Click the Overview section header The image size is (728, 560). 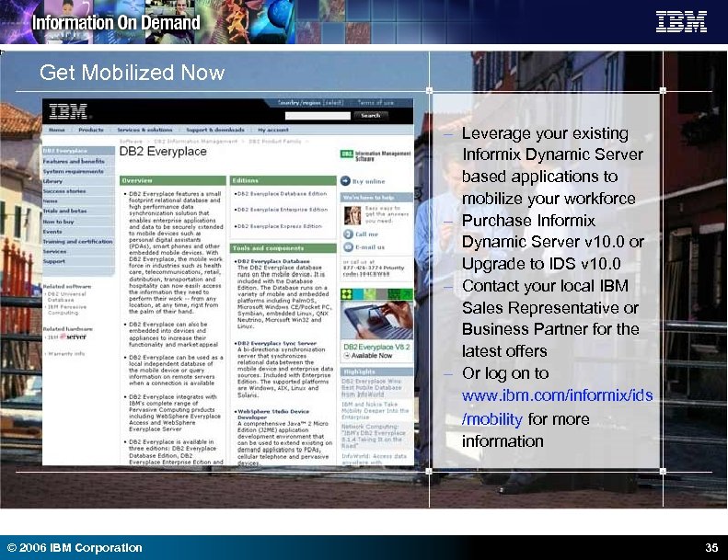tap(173, 180)
